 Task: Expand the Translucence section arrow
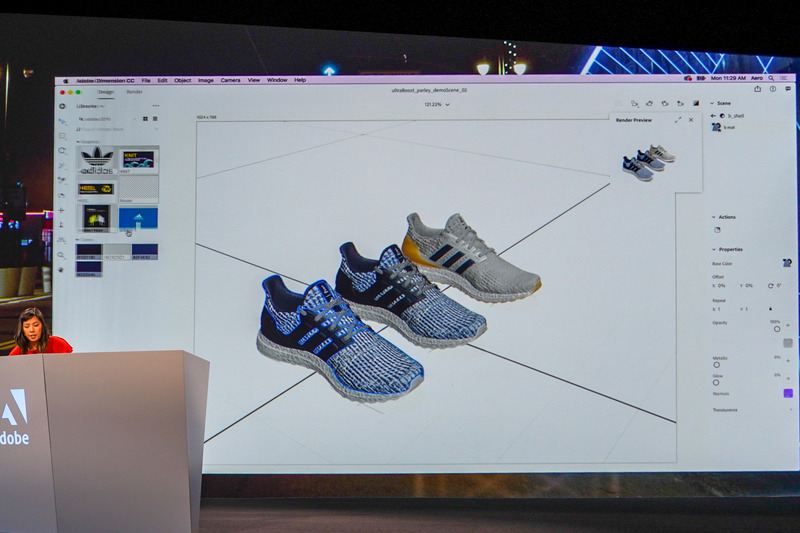[x=791, y=410]
